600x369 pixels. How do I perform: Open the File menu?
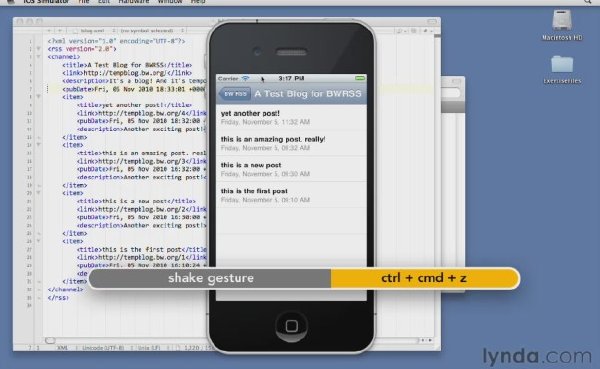(83, 2)
